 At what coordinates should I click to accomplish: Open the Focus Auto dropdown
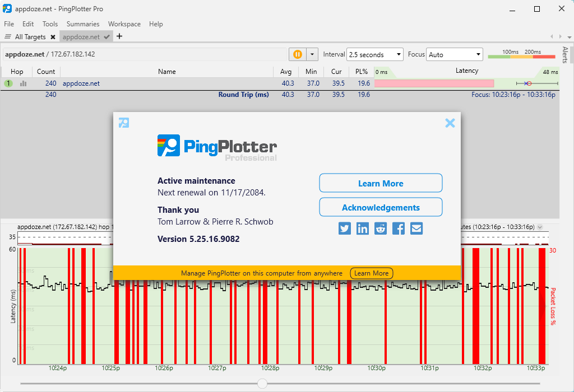455,54
